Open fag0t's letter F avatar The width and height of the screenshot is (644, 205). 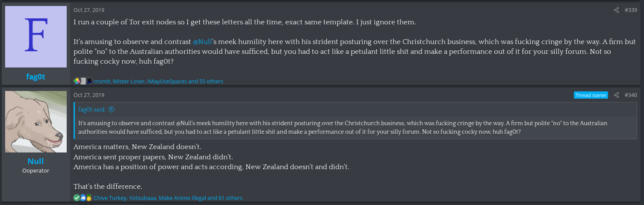point(36,37)
